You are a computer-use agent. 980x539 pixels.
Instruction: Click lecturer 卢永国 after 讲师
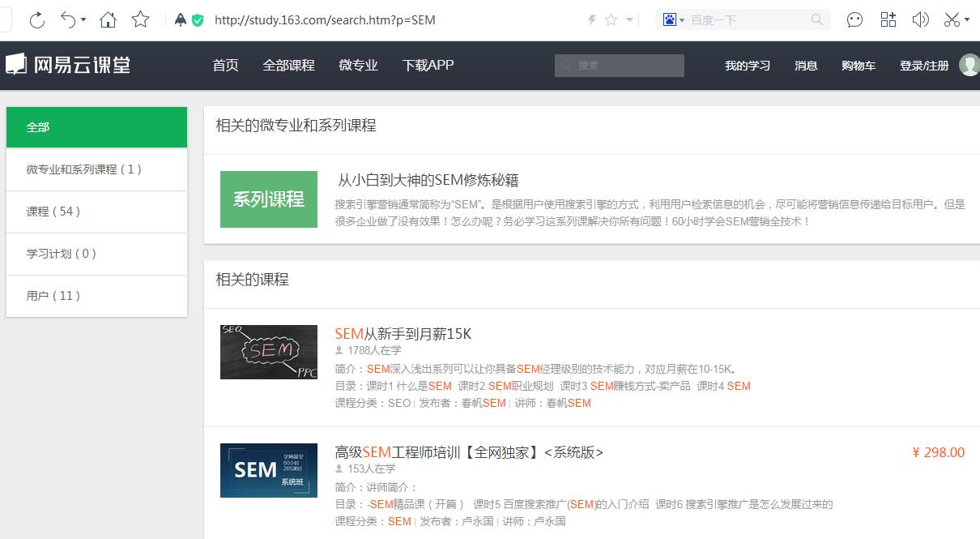550,521
